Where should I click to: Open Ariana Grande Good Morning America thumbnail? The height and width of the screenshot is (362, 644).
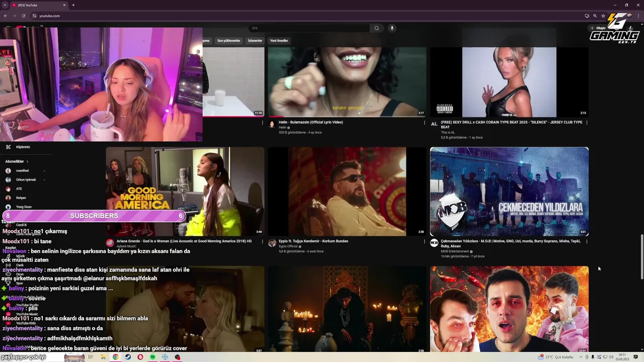click(185, 191)
